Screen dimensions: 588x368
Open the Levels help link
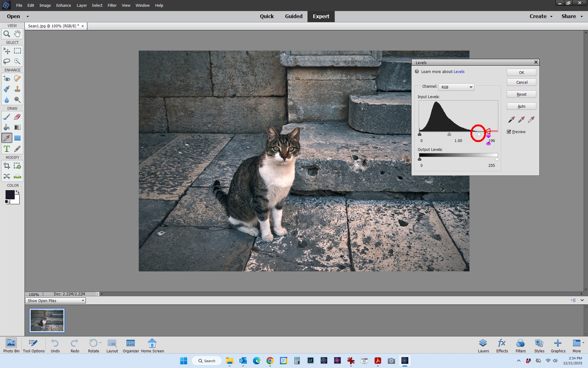coord(459,71)
